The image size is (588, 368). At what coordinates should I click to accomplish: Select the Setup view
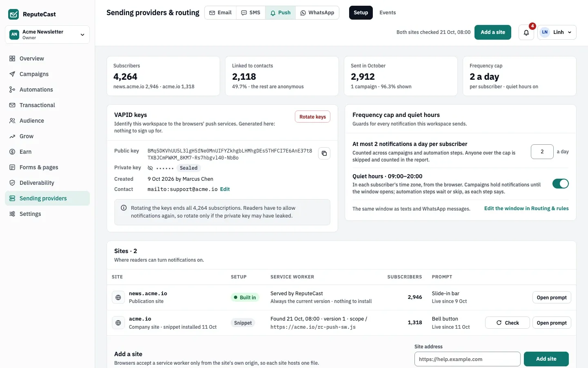coord(361,13)
